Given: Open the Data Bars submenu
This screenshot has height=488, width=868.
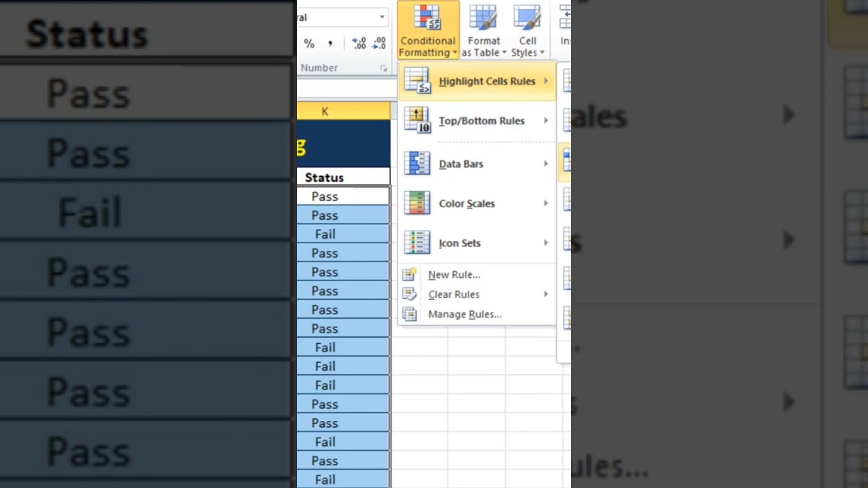Looking at the screenshot, I should (477, 164).
